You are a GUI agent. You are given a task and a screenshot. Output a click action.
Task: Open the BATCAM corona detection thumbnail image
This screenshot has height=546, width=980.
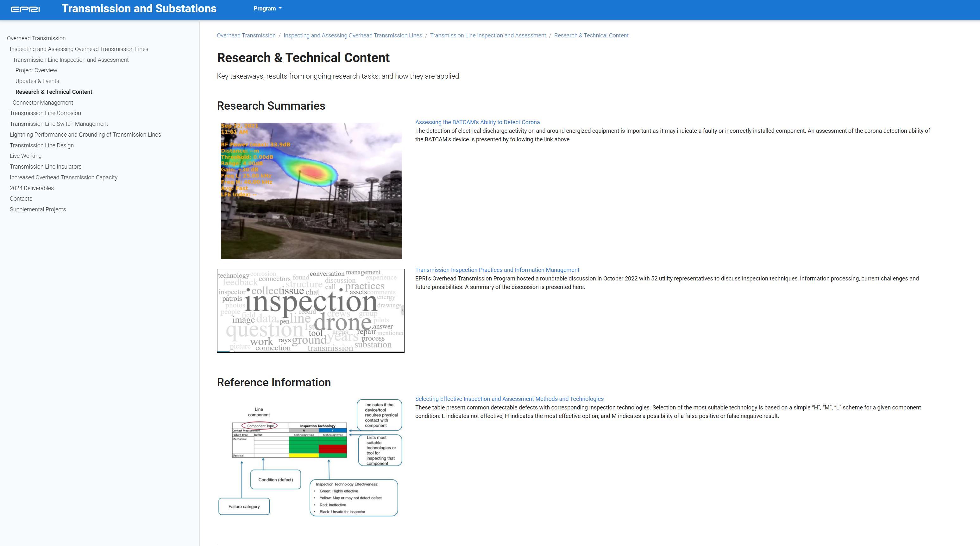[311, 191]
